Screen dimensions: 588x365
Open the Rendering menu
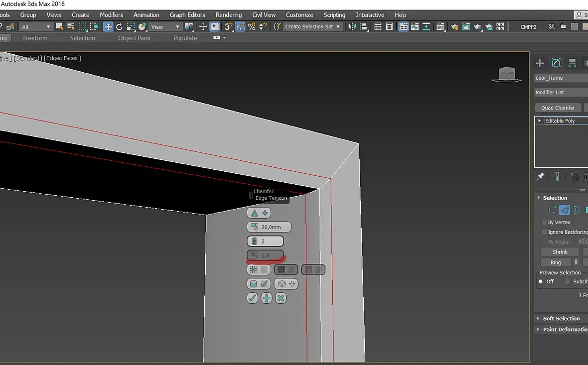pyautogui.click(x=229, y=15)
